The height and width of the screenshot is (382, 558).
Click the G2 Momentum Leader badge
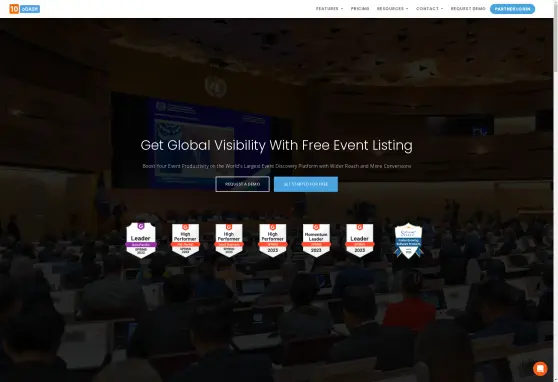pos(316,240)
